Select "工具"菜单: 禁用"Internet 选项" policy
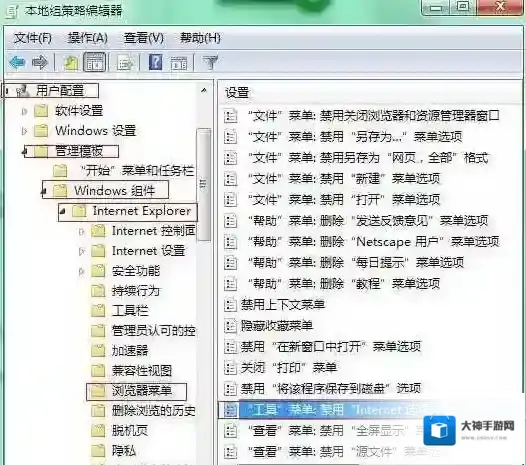This screenshot has width=526, height=465. (334, 410)
